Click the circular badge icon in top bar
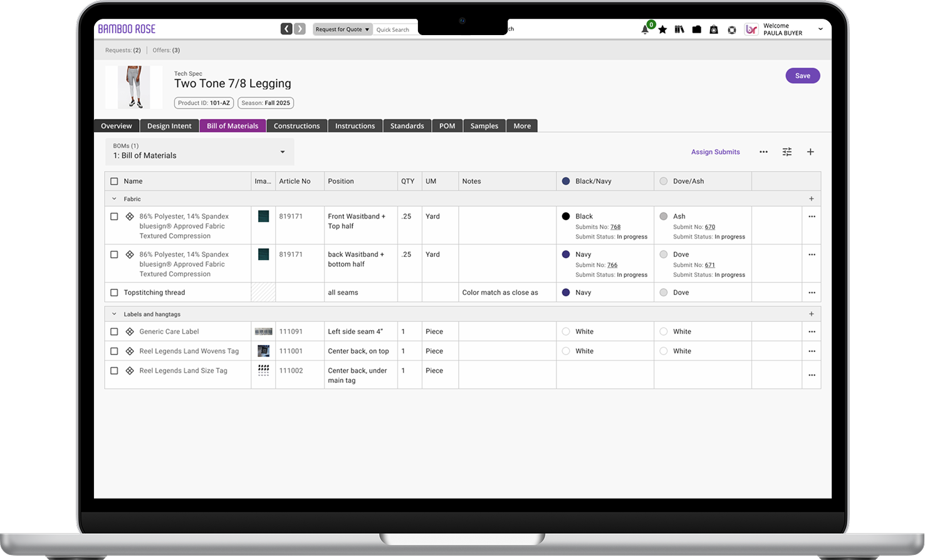 [x=732, y=29]
